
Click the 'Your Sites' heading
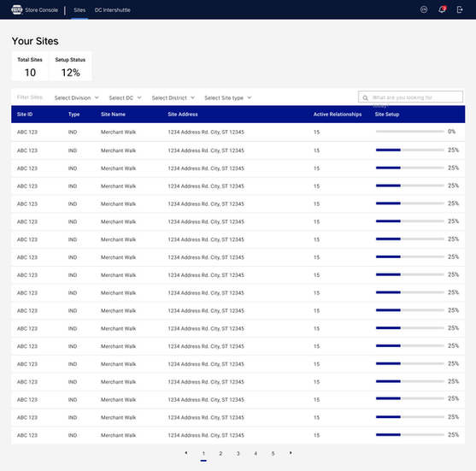(35, 41)
